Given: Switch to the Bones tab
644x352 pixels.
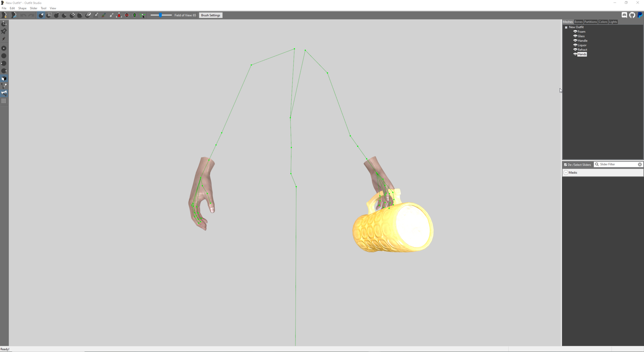Looking at the screenshot, I should pos(579,22).
